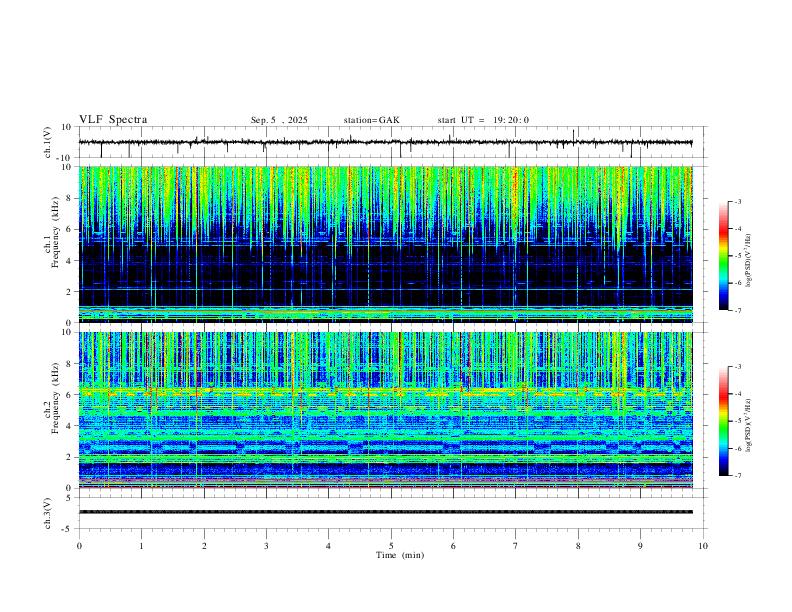
Task: Click time axis tick label "1"
Action: [141, 546]
